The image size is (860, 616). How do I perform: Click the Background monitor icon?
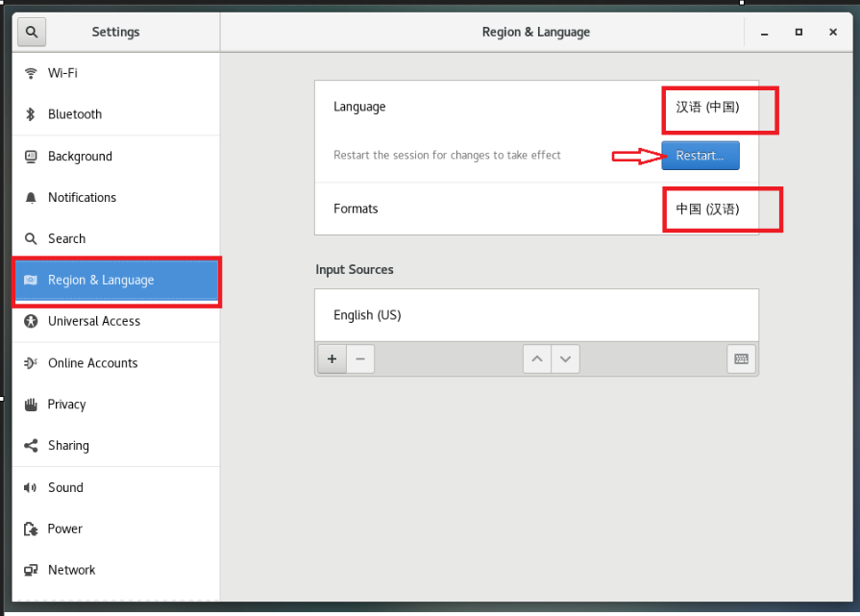(31, 157)
